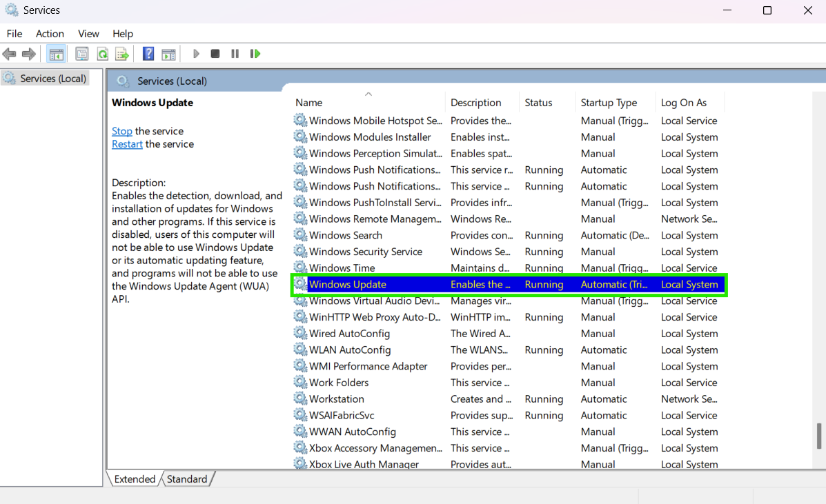Select WMI Performance Adapter service
826x504 pixels.
pos(509,365)
